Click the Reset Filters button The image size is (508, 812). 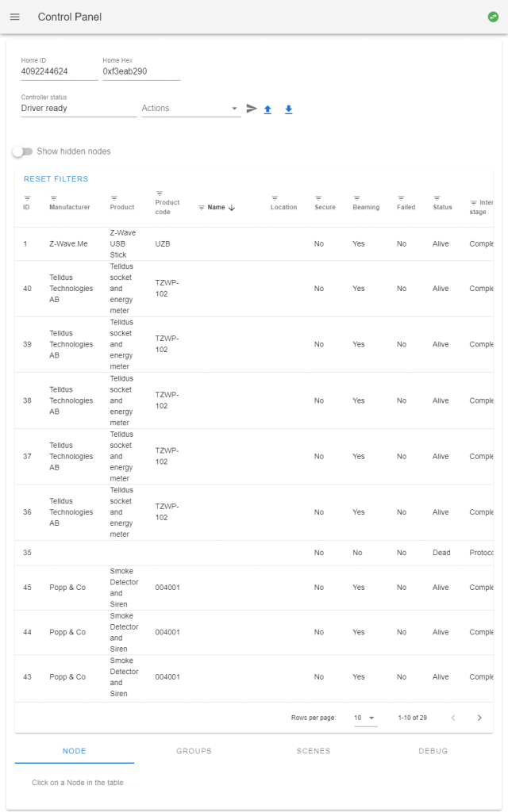tap(56, 178)
